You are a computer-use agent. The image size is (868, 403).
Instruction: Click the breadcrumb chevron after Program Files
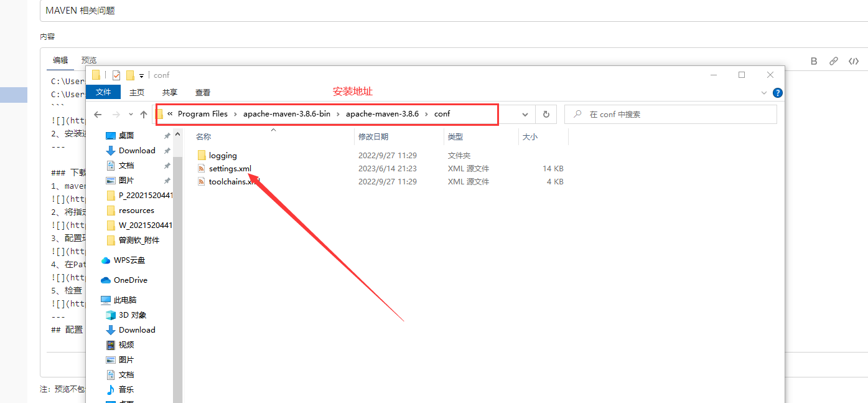236,114
